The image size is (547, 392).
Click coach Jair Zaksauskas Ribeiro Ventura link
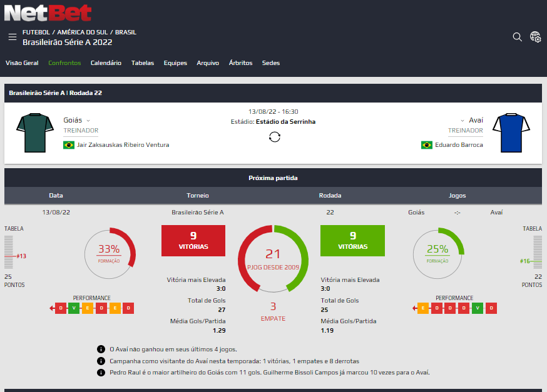pos(123,145)
